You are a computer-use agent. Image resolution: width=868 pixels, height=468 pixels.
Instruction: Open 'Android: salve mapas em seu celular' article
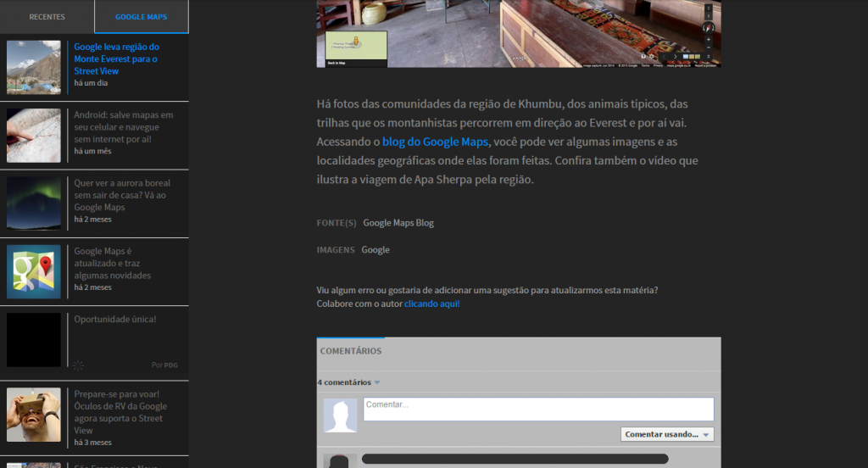124,127
